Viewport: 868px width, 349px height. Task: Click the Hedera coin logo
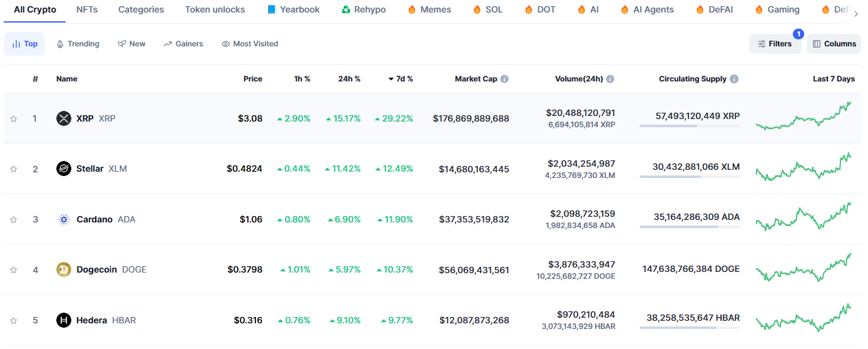(x=64, y=320)
